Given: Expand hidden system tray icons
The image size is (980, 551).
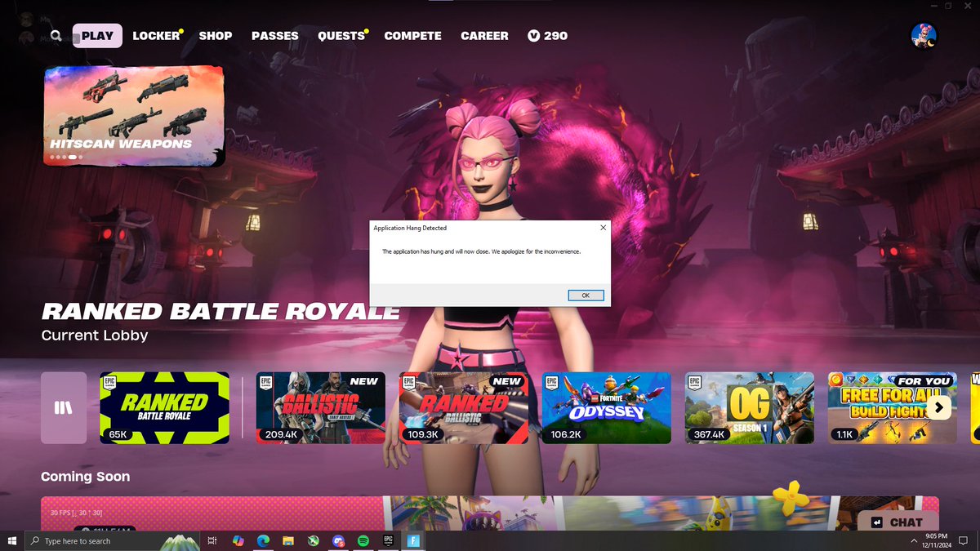Looking at the screenshot, I should [914, 541].
